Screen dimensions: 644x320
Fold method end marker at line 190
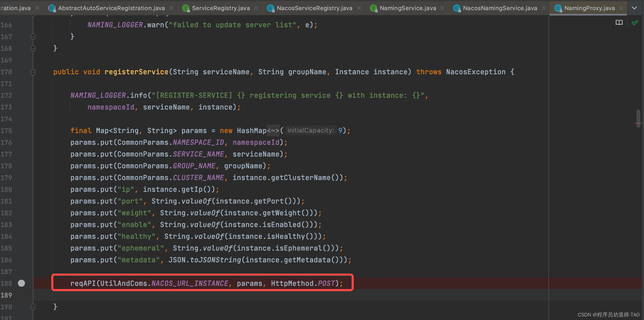(33, 307)
